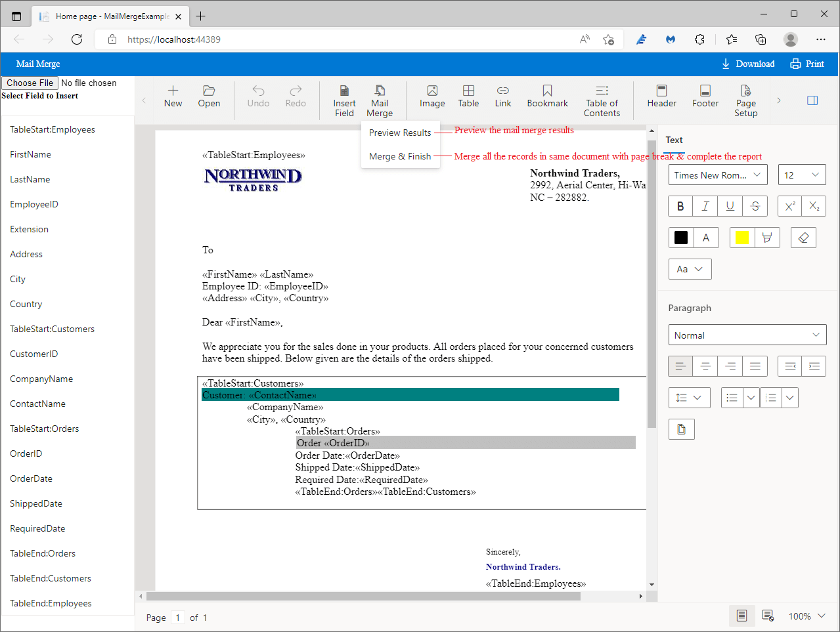840x632 pixels.
Task: Insert an Image using the toolbar icon
Action: tap(431, 98)
